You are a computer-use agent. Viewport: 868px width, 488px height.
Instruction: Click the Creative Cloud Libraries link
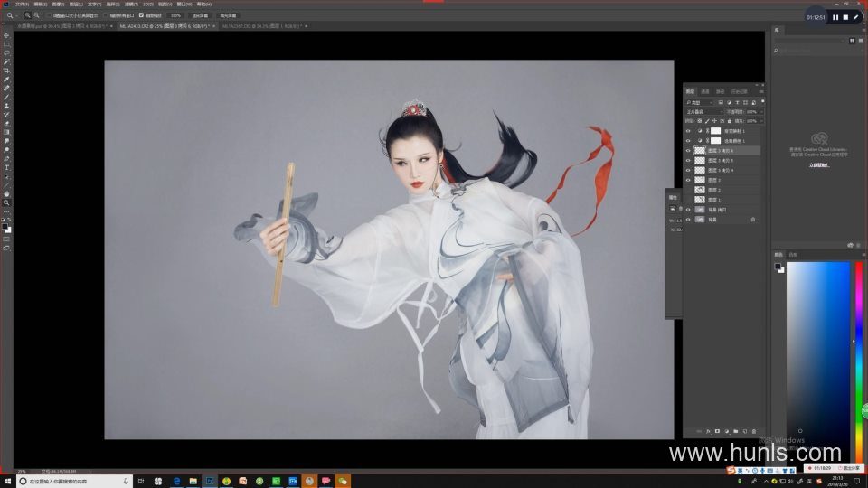[x=819, y=164]
